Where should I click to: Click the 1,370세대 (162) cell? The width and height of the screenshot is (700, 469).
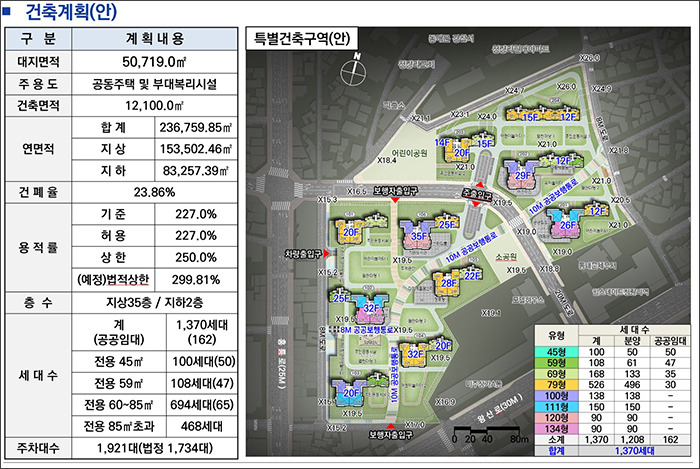[202, 332]
